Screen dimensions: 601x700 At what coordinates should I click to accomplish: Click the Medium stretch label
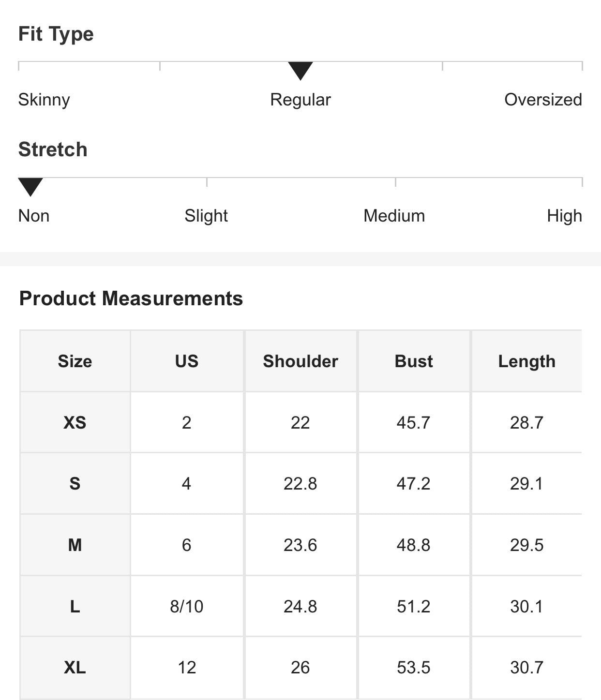point(394,216)
